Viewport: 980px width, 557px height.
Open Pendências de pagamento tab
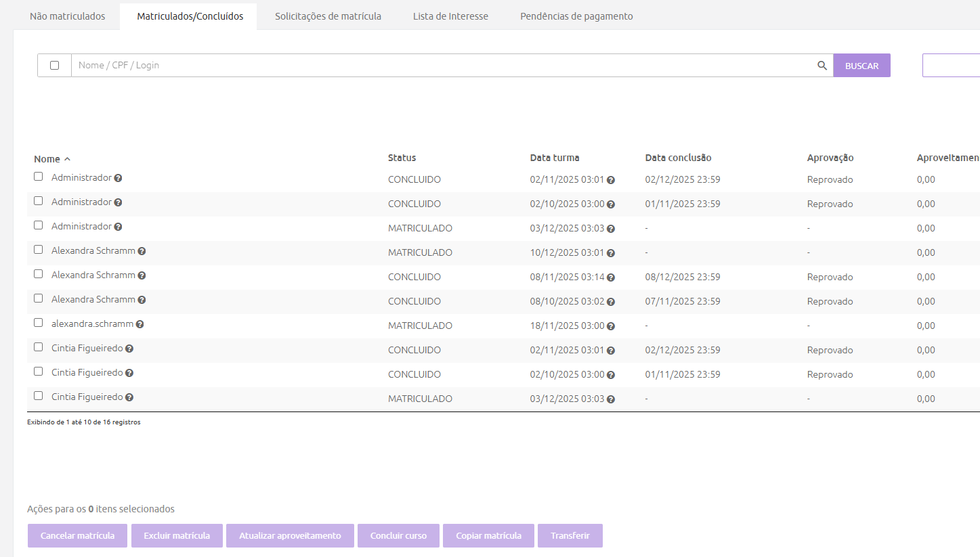coord(576,16)
